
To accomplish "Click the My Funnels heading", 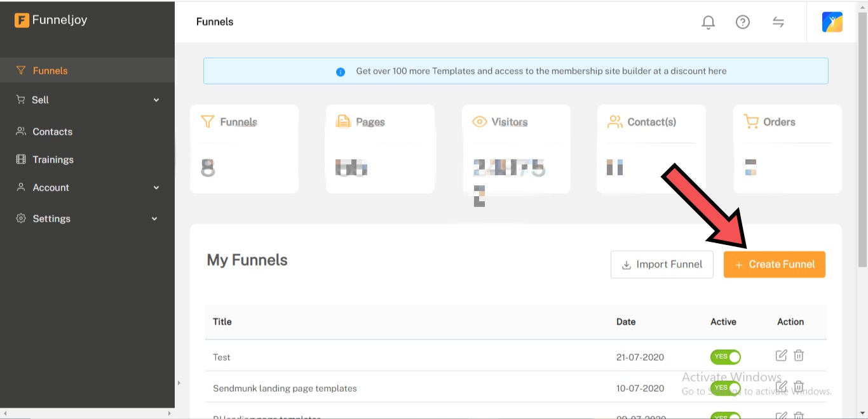I will point(247,260).
